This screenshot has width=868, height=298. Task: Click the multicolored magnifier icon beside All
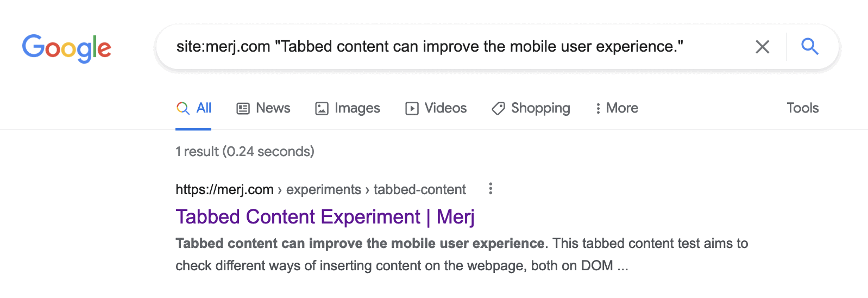(x=183, y=108)
